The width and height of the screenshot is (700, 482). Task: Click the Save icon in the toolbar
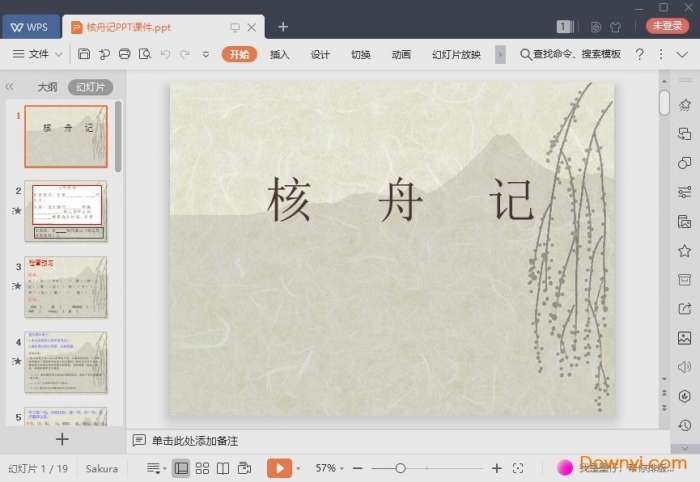coord(84,54)
